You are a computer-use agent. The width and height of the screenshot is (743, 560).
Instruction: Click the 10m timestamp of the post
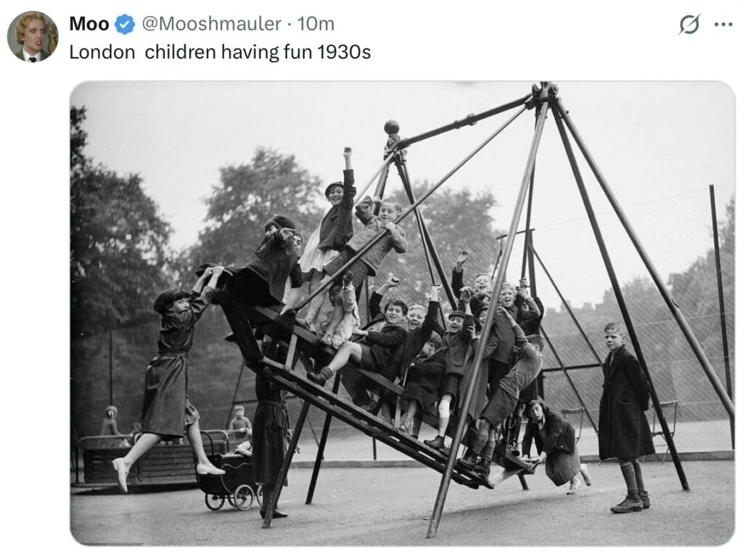click(316, 24)
